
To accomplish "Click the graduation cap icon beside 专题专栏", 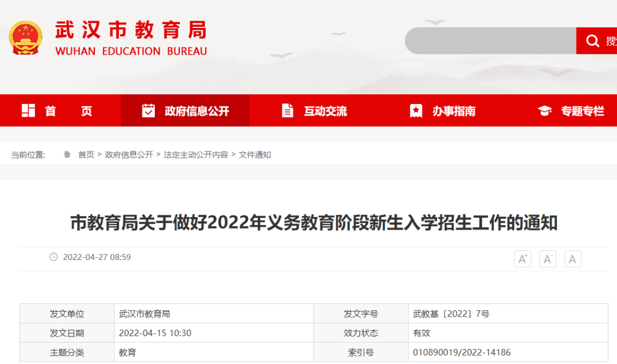I will pos(544,111).
